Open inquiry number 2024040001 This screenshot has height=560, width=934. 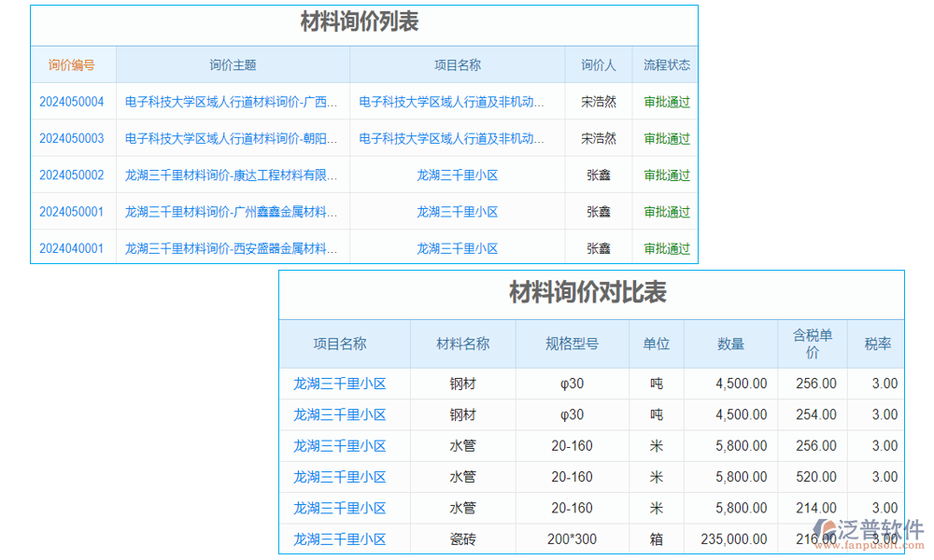(72, 248)
